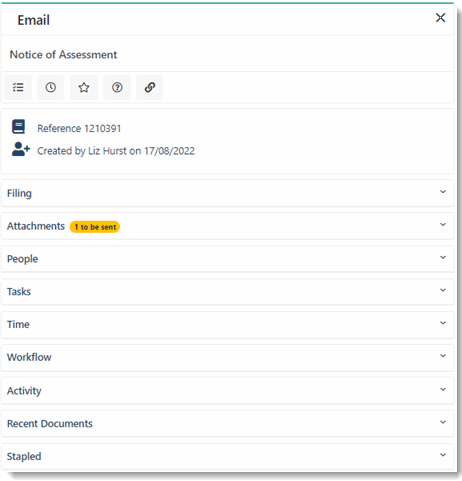Open the Stapled section

pos(228,456)
